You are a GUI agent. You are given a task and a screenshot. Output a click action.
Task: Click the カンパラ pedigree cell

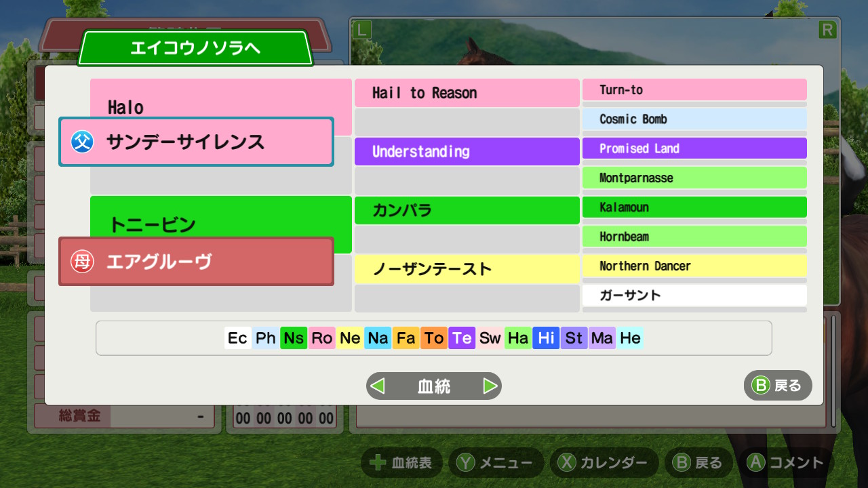pyautogui.click(x=467, y=210)
